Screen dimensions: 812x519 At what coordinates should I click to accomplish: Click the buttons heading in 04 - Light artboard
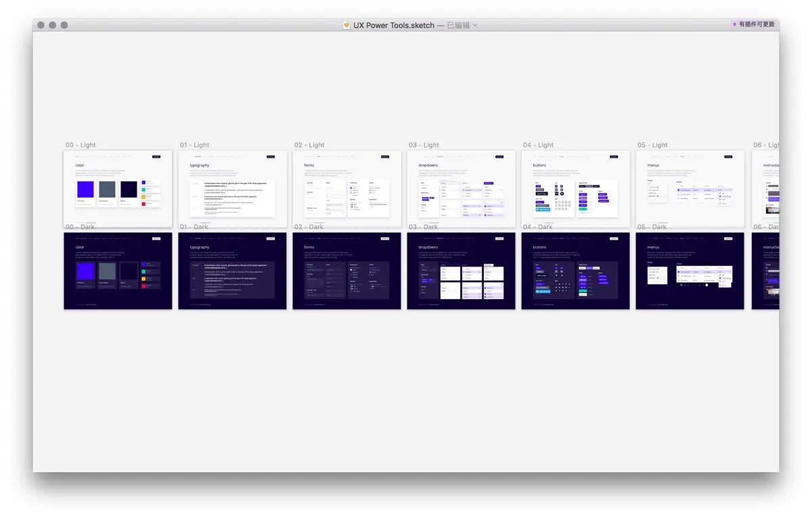coord(539,165)
